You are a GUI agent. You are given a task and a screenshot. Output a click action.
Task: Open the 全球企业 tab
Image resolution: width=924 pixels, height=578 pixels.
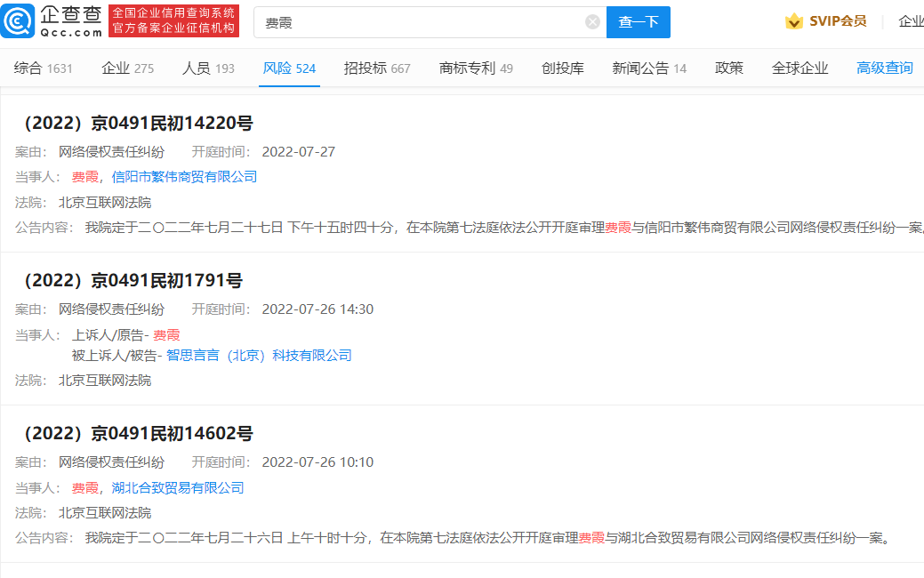pos(800,68)
